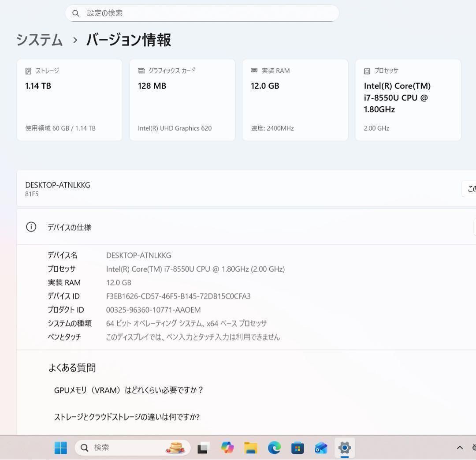The height and width of the screenshot is (460, 476).
Task: Click the storage icon on the ストレージ card
Action: point(29,71)
